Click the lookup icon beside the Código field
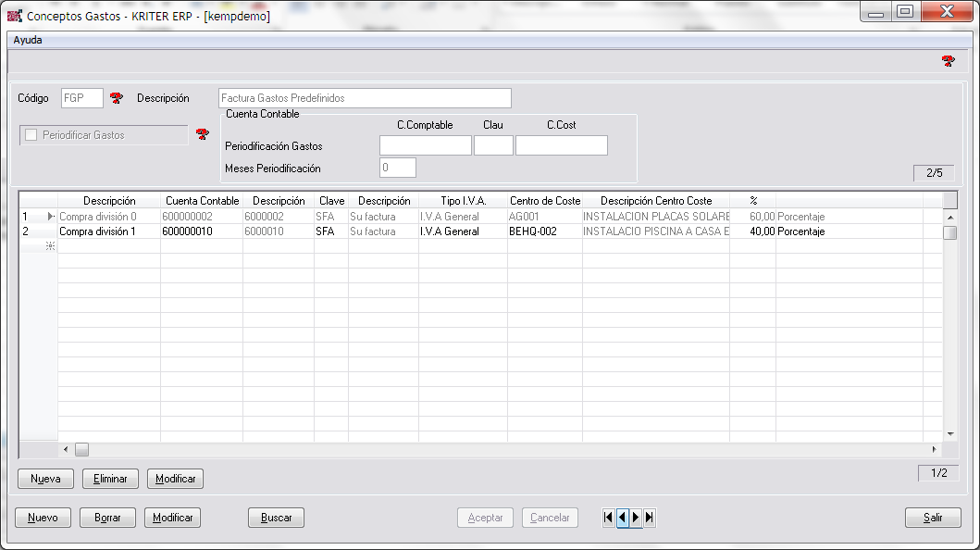 point(116,98)
